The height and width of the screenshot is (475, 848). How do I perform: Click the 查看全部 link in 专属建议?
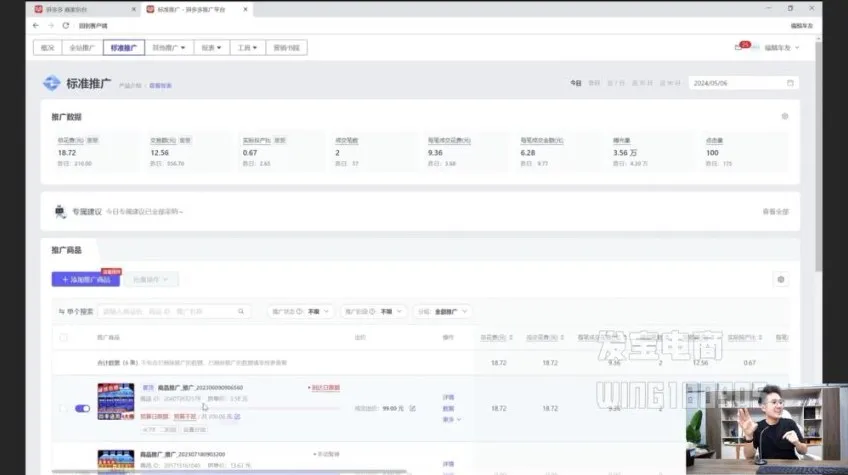775,212
